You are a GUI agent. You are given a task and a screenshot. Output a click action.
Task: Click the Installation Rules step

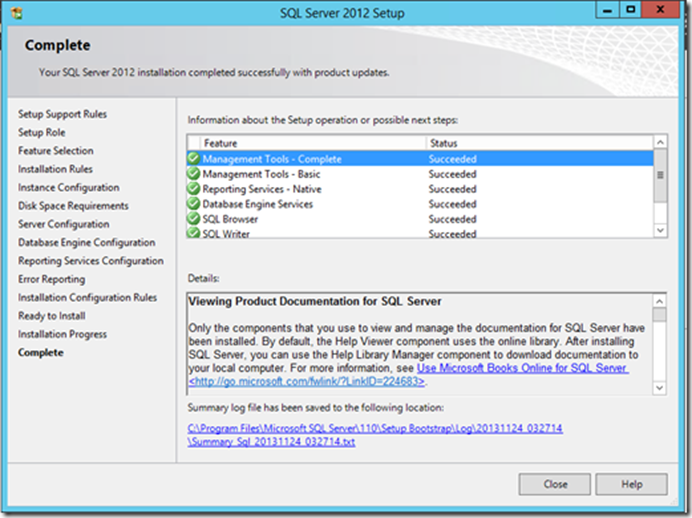(55, 169)
